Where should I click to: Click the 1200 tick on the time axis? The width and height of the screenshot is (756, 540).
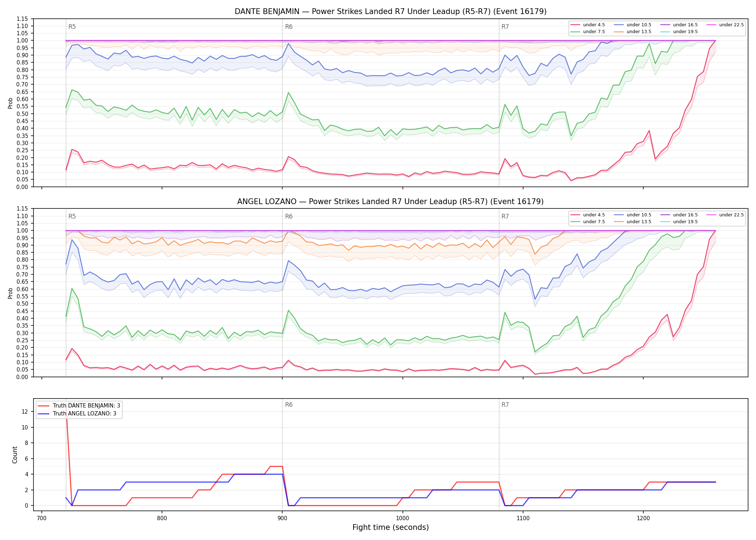643,518
